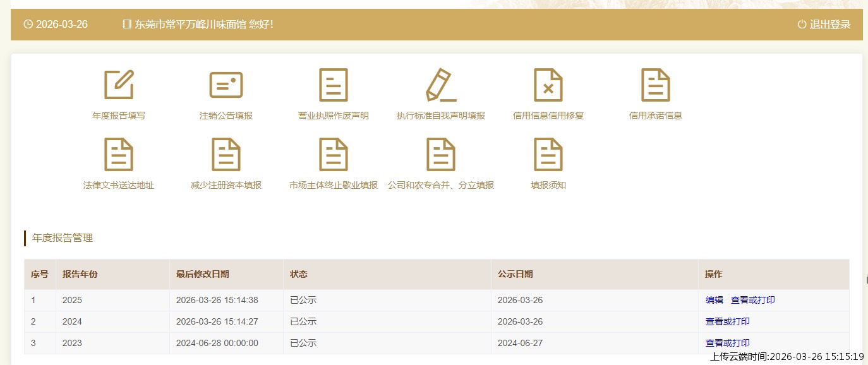Open the 填报须知 document icon
The width and height of the screenshot is (868, 365).
pos(548,155)
